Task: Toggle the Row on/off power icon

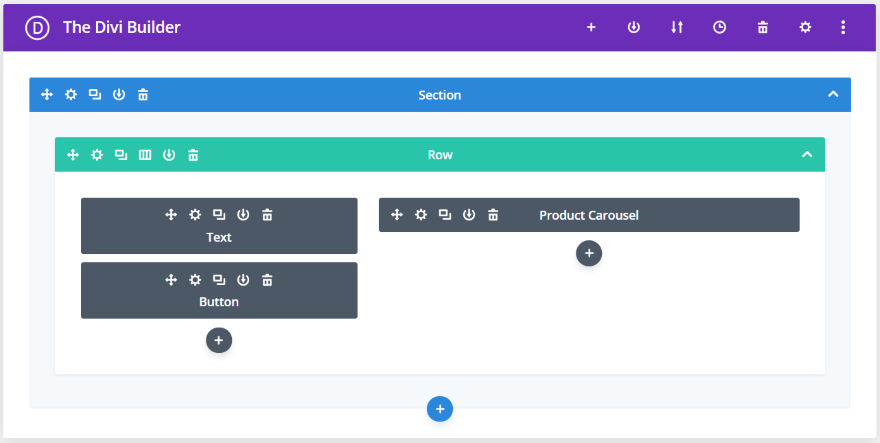Action: [169, 155]
